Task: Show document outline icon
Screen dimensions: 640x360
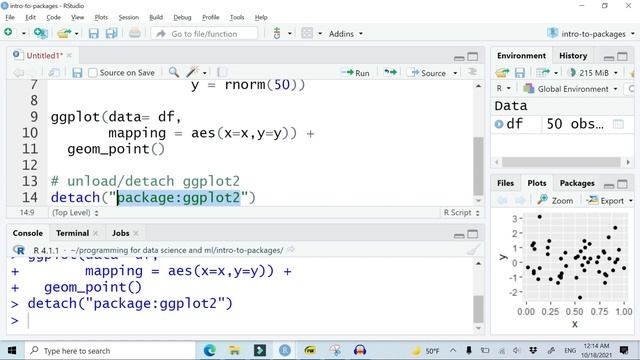Action: click(x=472, y=72)
